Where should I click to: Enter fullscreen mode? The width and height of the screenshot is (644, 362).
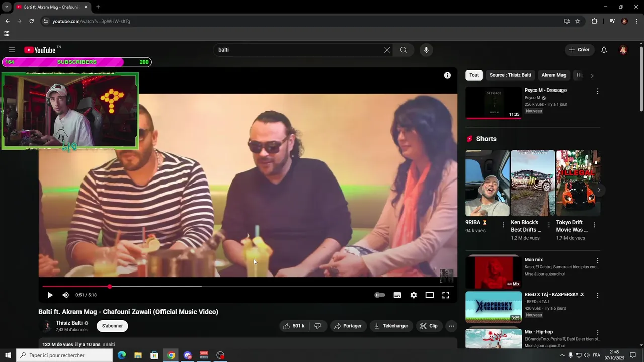coord(446,295)
